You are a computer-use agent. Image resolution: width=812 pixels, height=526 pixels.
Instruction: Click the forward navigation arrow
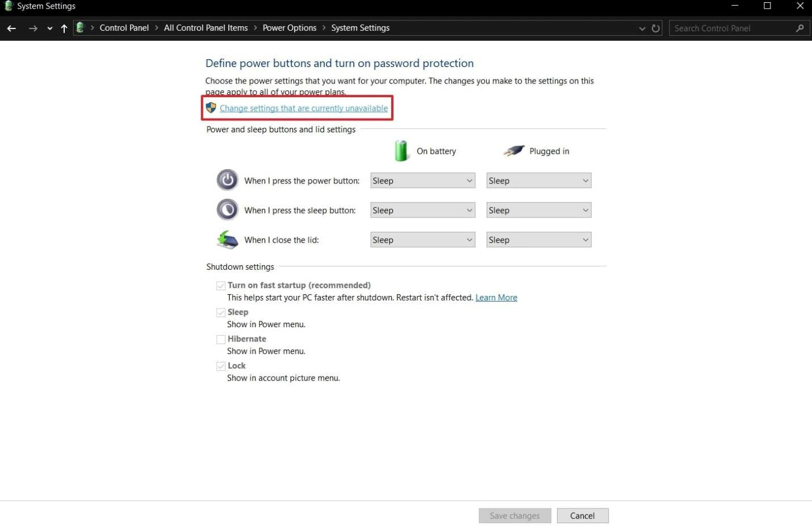[33, 28]
